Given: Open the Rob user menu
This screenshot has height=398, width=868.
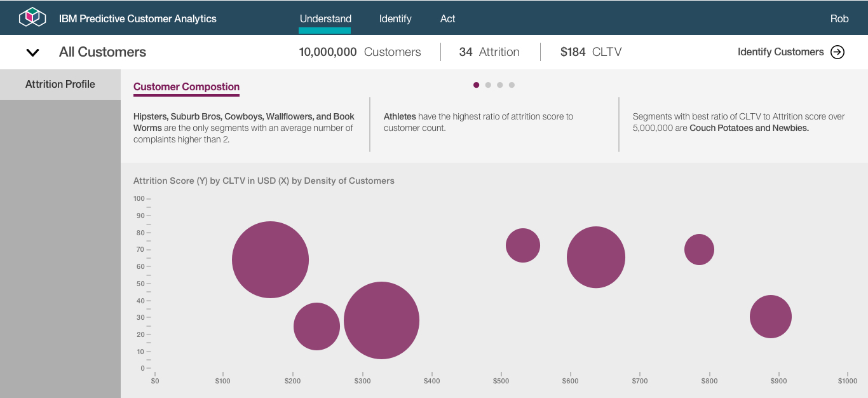Looking at the screenshot, I should tap(839, 18).
